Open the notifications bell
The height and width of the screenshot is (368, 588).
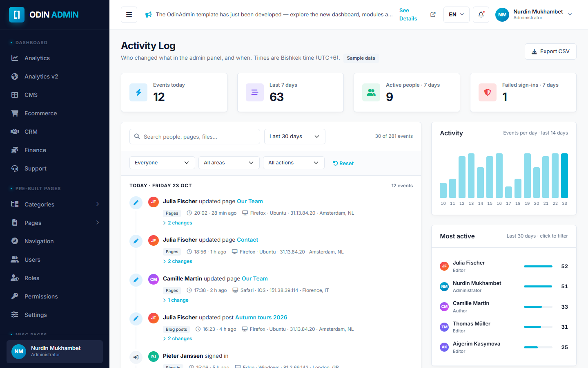point(481,15)
